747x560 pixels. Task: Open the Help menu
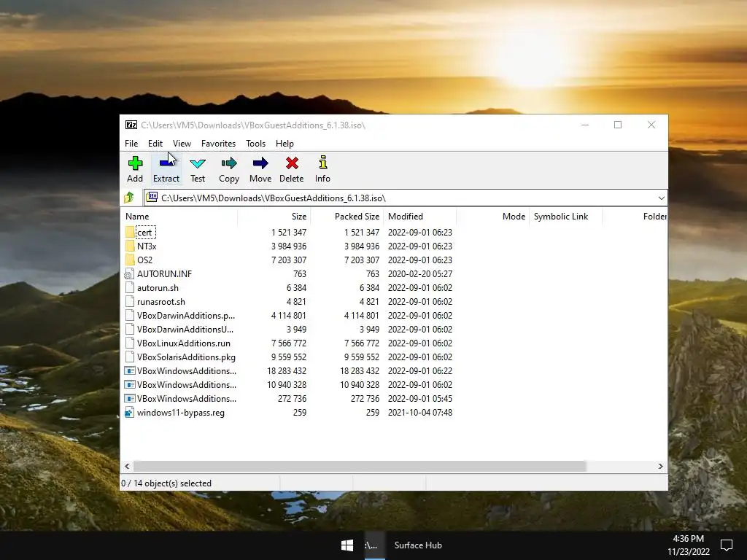pos(285,144)
